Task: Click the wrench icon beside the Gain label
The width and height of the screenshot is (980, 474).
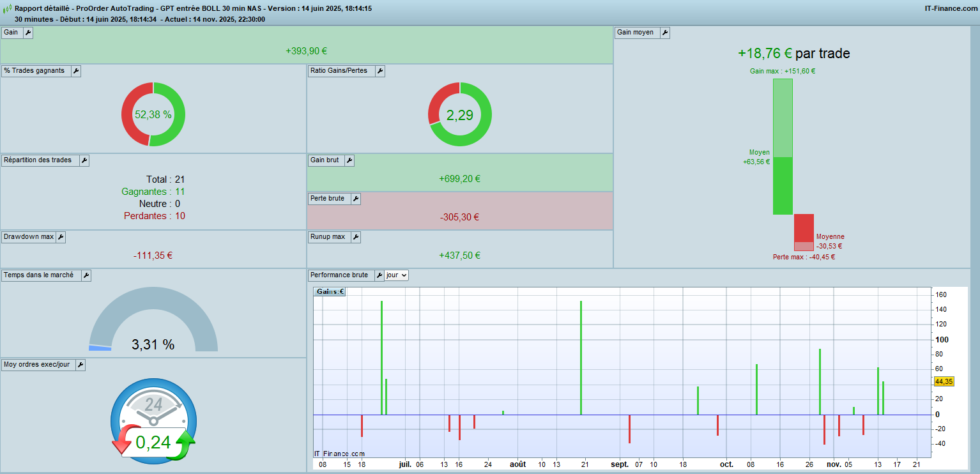Action: pos(28,33)
